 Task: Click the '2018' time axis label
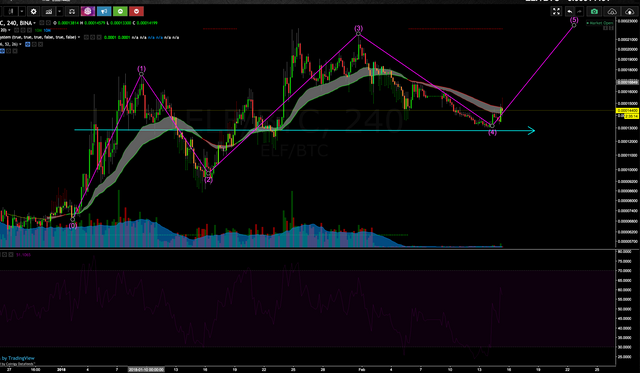pyautogui.click(x=61, y=369)
